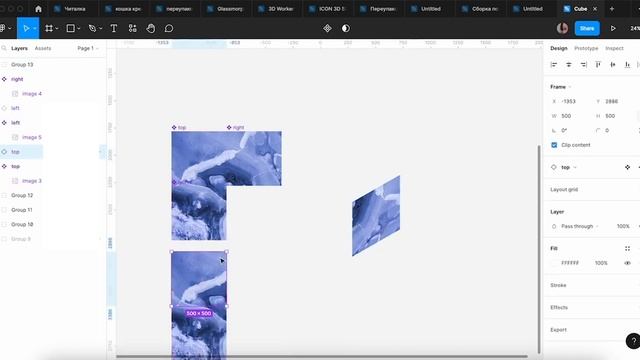Viewport: 640px width, 360px height.
Task: Open the Resources tool
Action: click(132, 28)
